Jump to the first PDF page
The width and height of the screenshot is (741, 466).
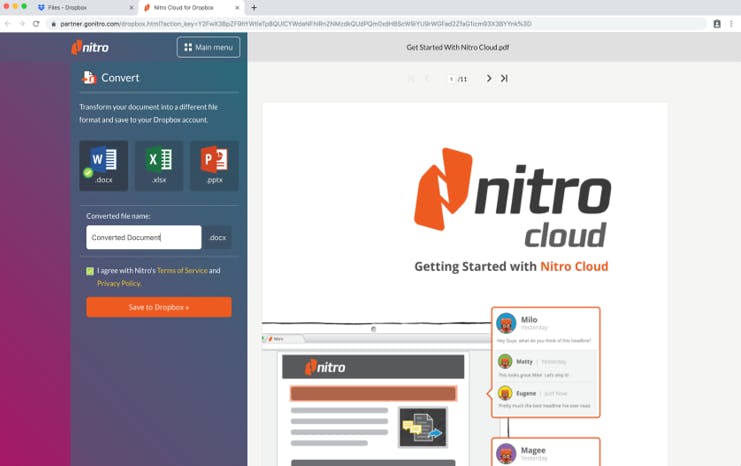click(x=411, y=78)
